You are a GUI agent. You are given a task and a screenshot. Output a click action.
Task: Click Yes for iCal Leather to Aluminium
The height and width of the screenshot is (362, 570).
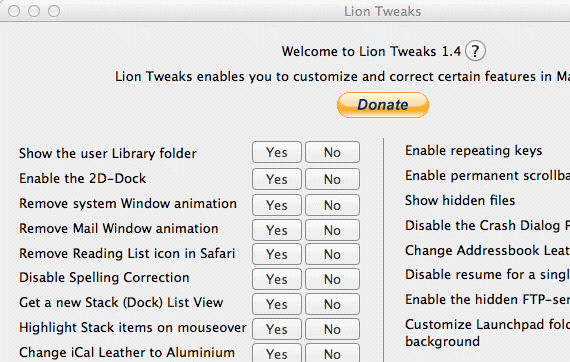click(x=277, y=353)
